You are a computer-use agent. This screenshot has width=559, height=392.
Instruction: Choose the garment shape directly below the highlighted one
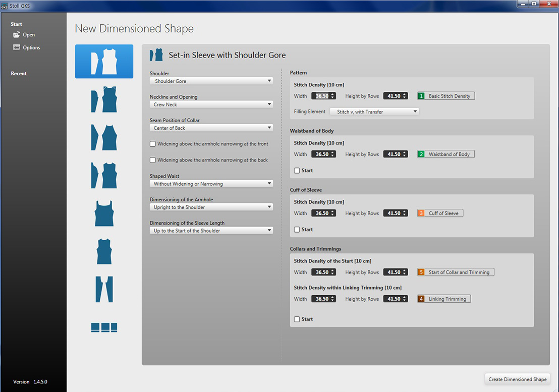104,99
